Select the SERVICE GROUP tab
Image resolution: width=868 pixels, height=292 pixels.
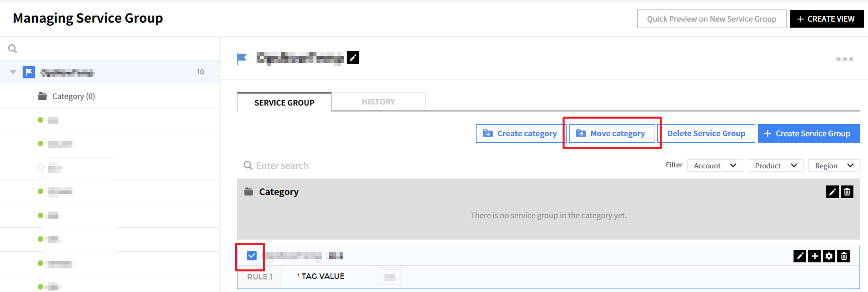[284, 103]
